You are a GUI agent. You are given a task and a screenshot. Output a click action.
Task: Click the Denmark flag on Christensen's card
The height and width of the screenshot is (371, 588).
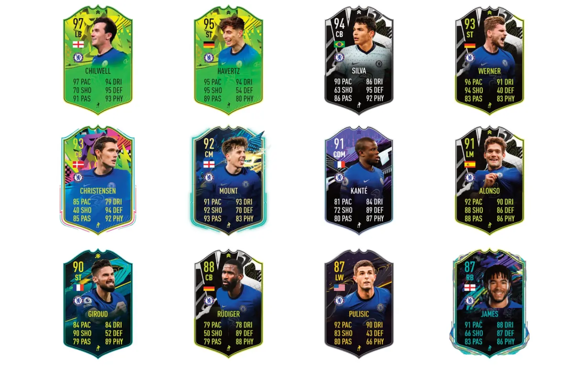click(x=78, y=164)
